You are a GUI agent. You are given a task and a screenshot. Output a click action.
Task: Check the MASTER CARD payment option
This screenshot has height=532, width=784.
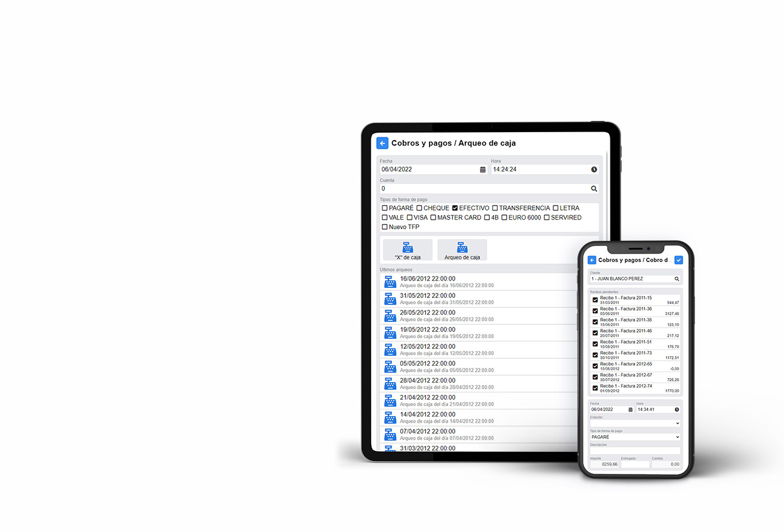click(x=433, y=218)
